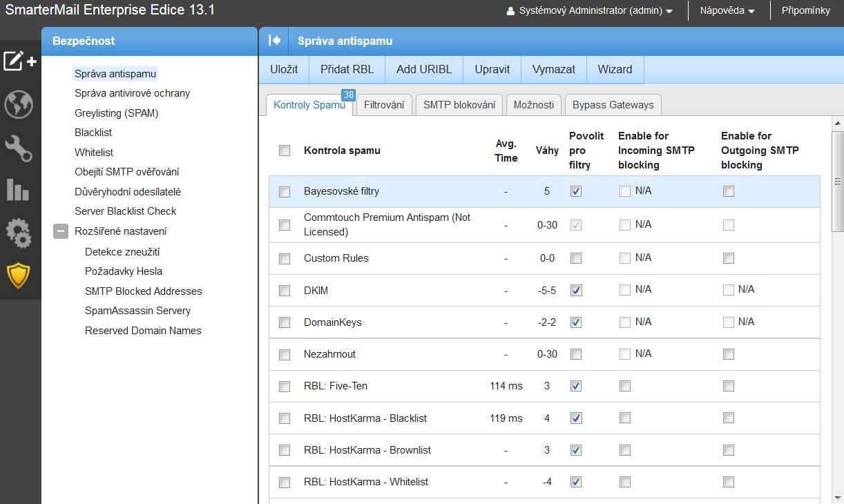
Task: Enable incoming SMTP blocking for RBL: Five-Ten
Action: click(625, 386)
